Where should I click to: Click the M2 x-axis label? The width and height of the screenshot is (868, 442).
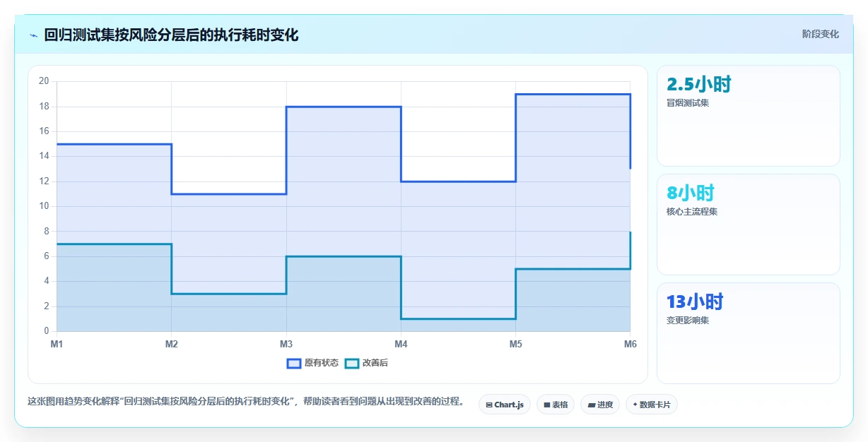[171, 344]
